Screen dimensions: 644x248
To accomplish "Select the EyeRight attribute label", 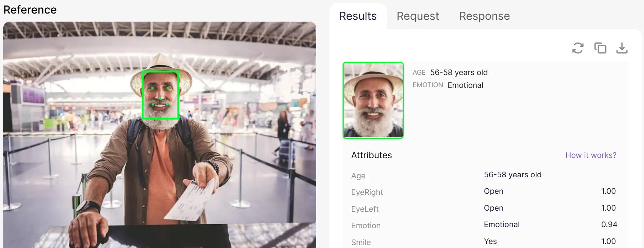I will (367, 192).
